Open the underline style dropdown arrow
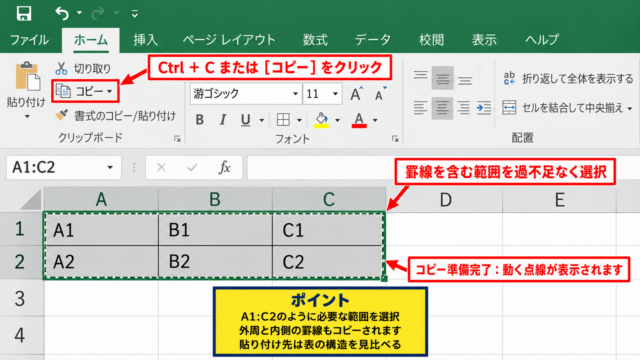 pyautogui.click(x=262, y=120)
